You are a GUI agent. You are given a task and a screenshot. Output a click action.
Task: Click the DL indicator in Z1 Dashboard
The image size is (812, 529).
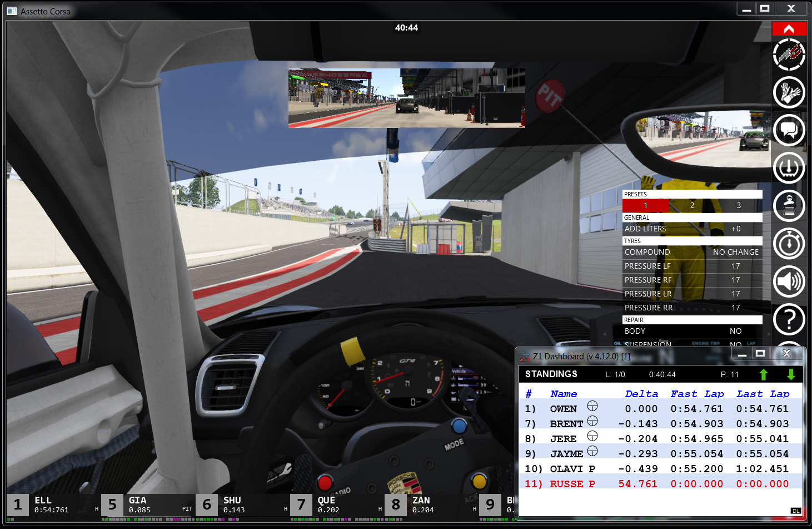click(795, 511)
